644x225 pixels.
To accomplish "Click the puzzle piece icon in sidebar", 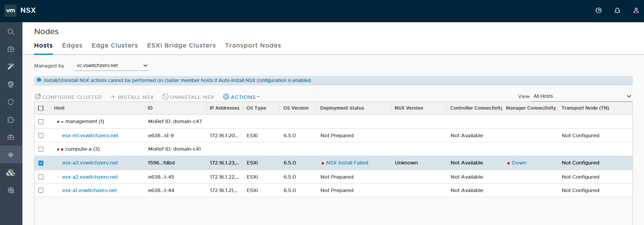I will 11,120.
